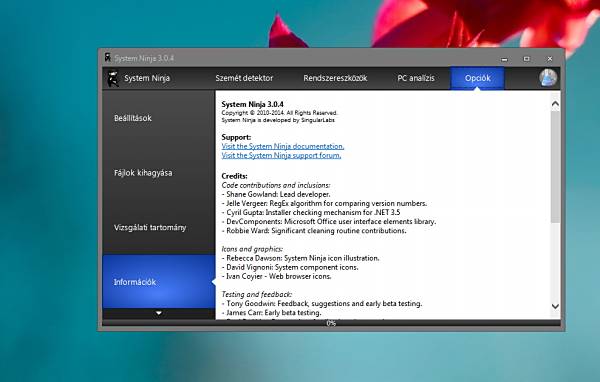Click the 0% progress bar

click(331, 323)
